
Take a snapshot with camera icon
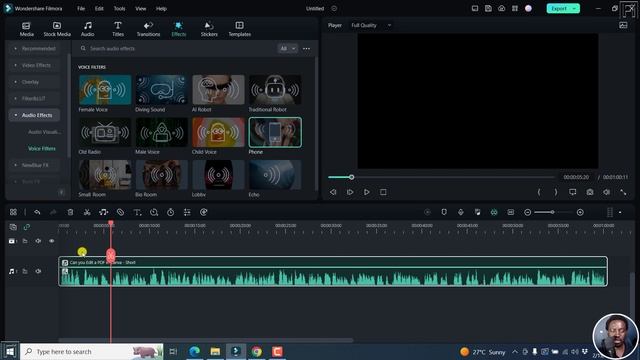click(590, 192)
